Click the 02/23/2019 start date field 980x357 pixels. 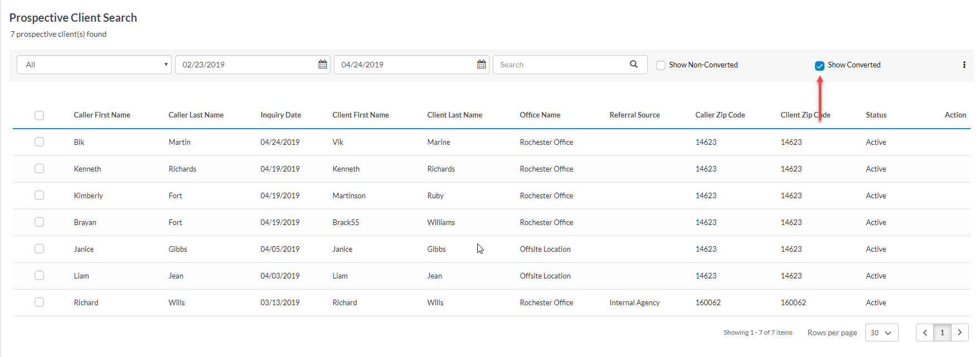click(x=245, y=65)
